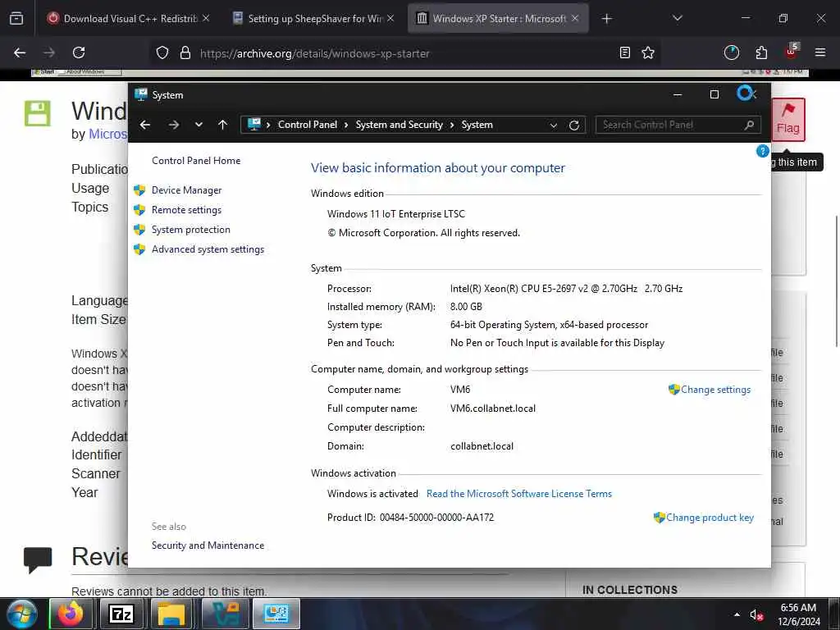
Task: Toggle reader view in Firefox
Action: (624, 52)
